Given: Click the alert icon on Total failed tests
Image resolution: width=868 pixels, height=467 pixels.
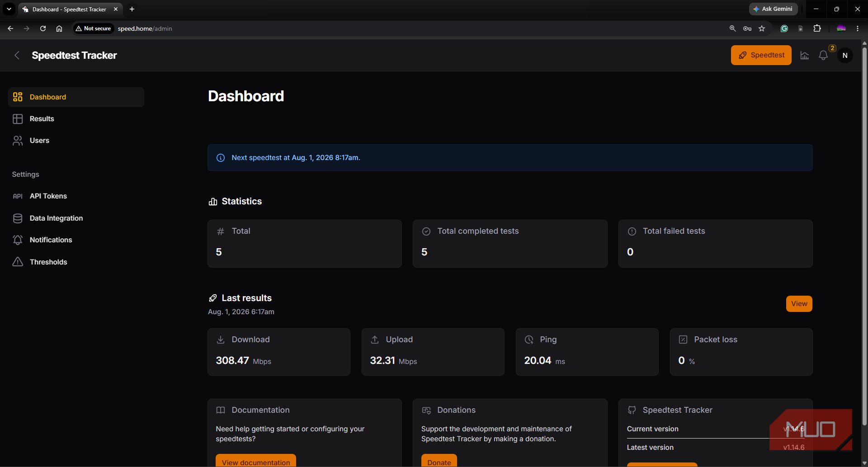Looking at the screenshot, I should point(632,231).
